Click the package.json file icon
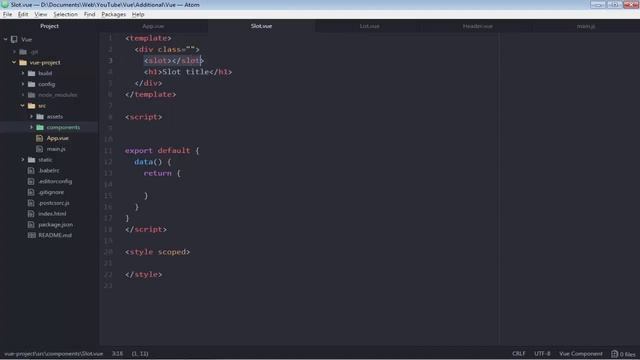The width and height of the screenshot is (640, 360). pyautogui.click(x=31, y=224)
